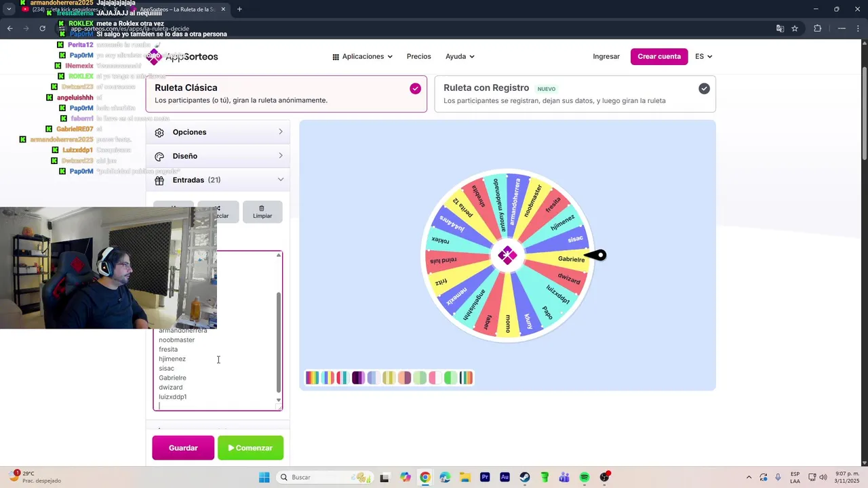Bookmark this page with the star icon
Screen dimensions: 868x488
[795, 28]
